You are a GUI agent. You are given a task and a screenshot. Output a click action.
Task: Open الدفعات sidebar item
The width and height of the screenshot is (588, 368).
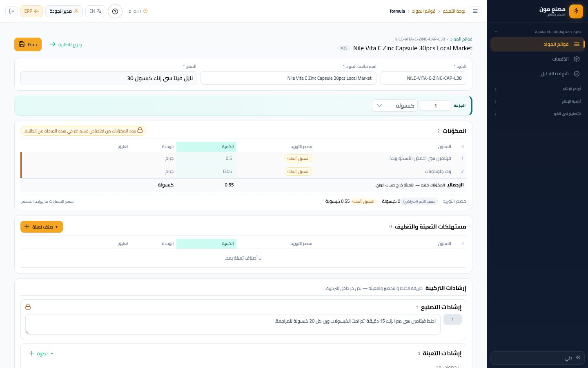tap(537, 59)
